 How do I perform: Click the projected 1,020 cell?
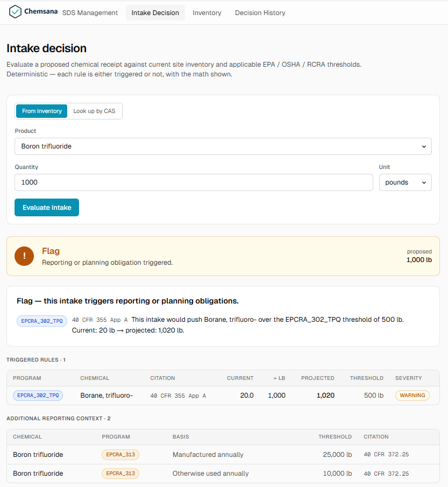[x=325, y=396]
